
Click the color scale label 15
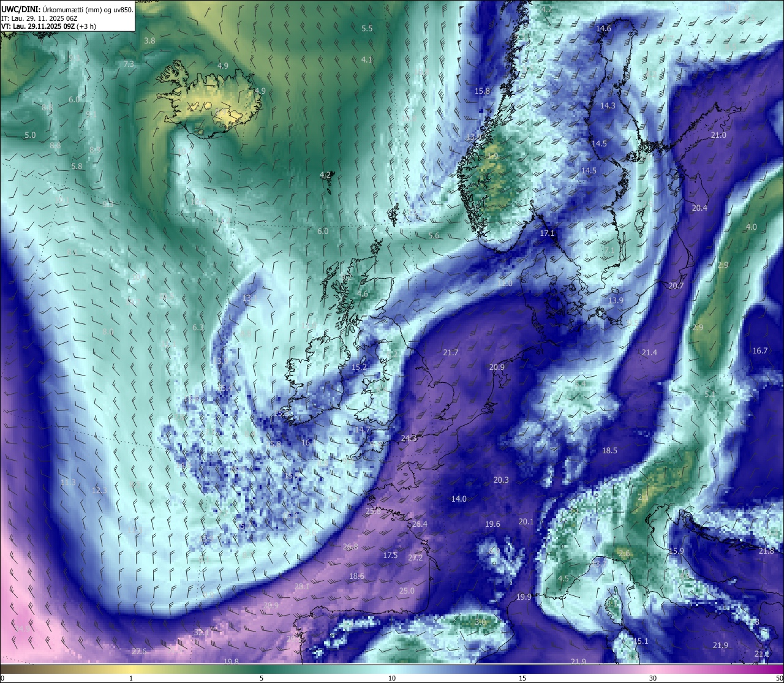tap(522, 678)
